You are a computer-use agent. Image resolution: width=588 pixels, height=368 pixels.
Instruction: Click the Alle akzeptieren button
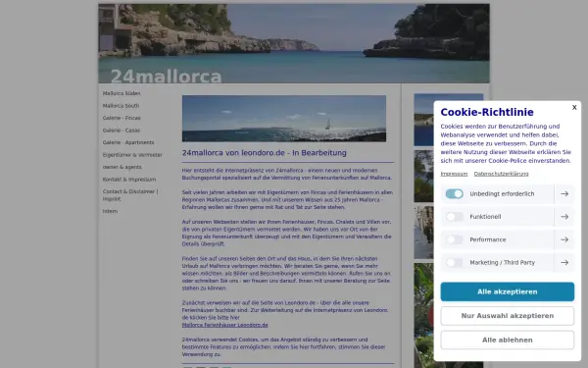coord(507,291)
